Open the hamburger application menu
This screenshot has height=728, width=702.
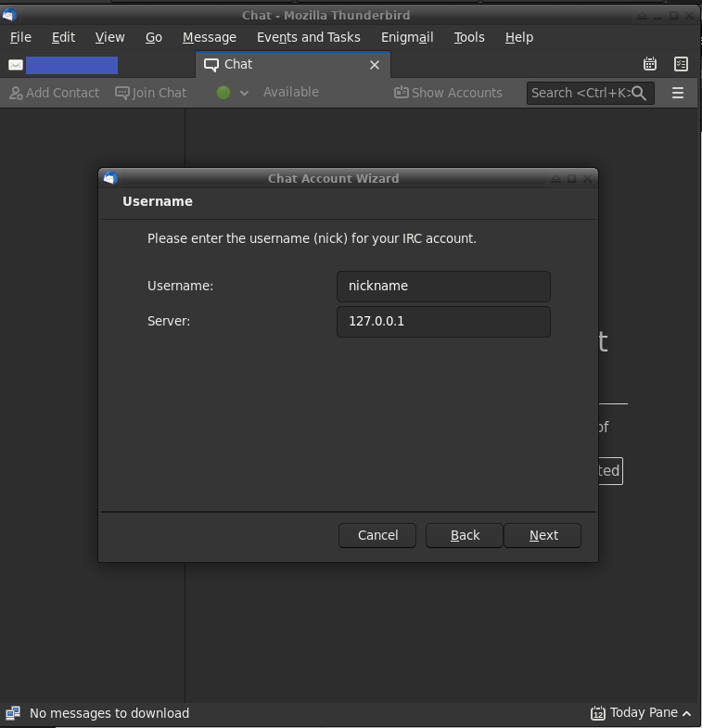pos(678,93)
